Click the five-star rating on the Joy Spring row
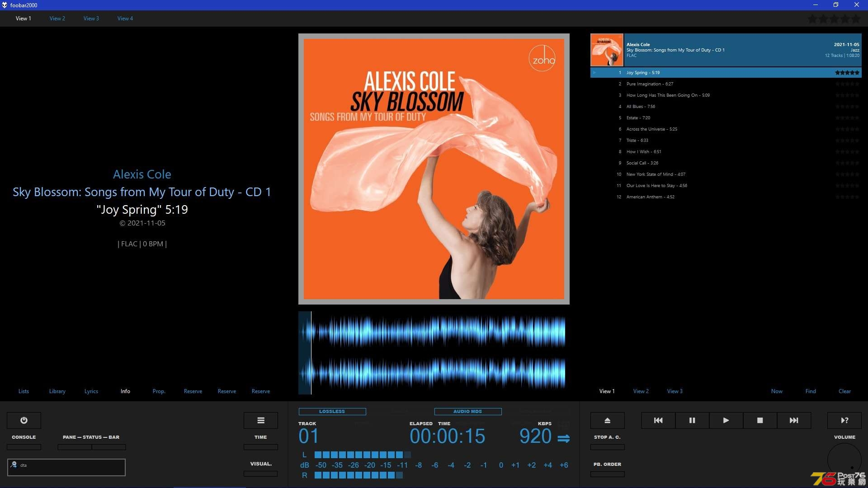Viewport: 868px width, 488px height. 847,73
